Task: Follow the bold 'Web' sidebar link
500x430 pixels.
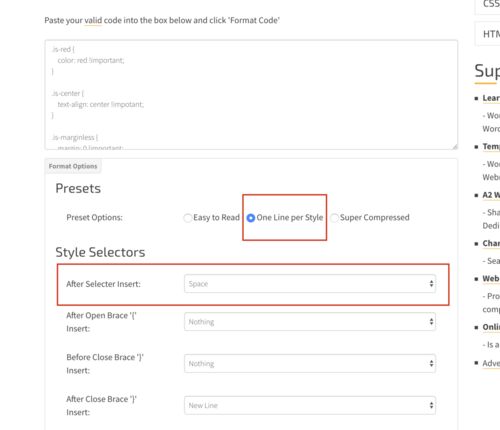Action: [x=491, y=278]
